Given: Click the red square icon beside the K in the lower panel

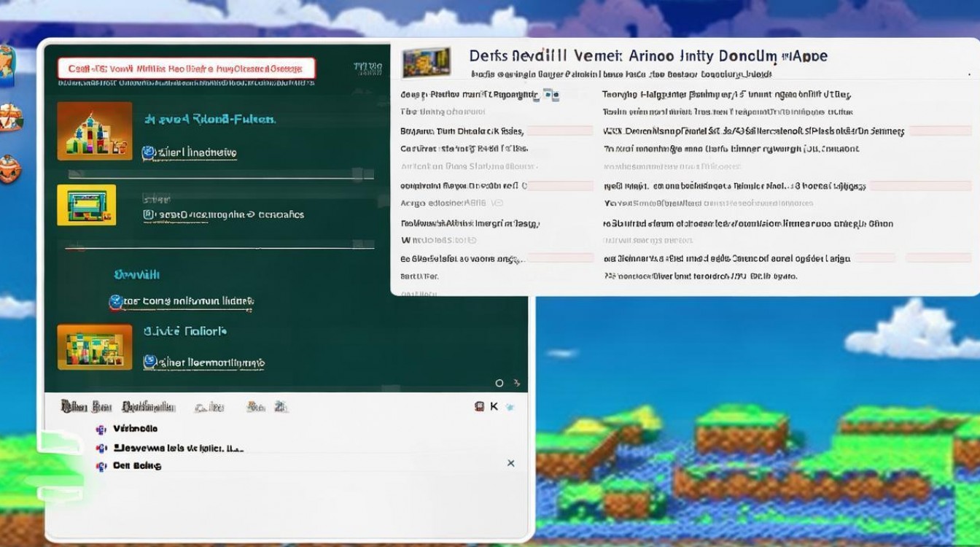Looking at the screenshot, I should [x=480, y=406].
